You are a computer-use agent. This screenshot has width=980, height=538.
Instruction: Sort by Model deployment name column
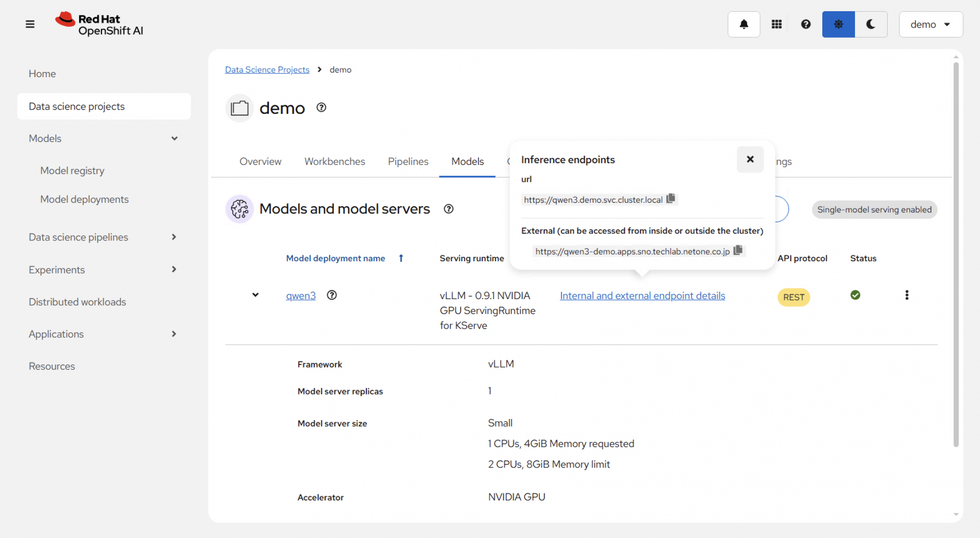click(x=335, y=258)
